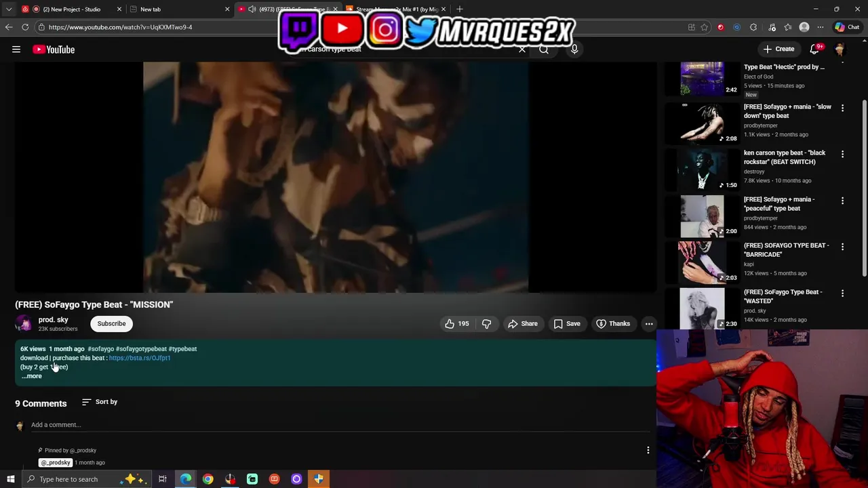This screenshot has width=868, height=488.
Task: Like the video with 195 likes
Action: (x=456, y=324)
